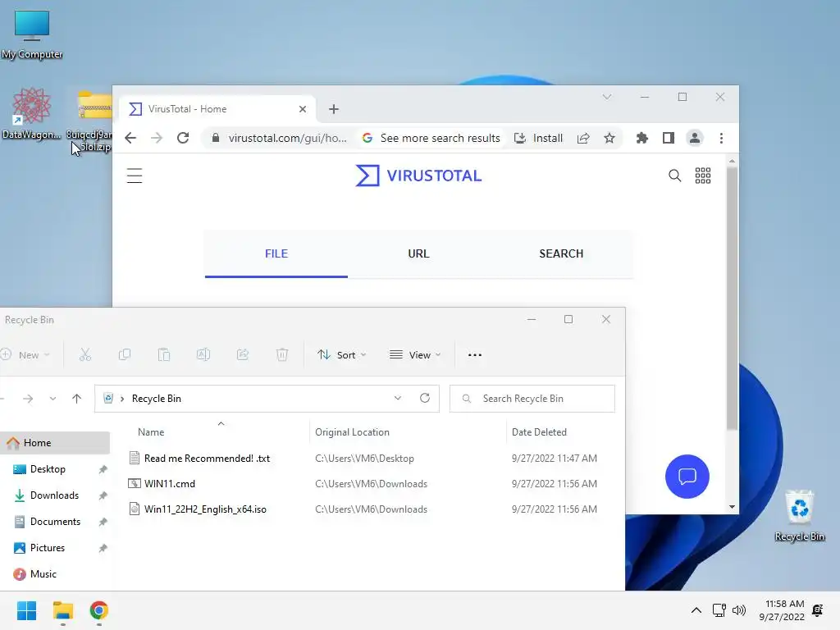Screen dimensions: 840x630
Task: Switch to the URL tab
Action: [x=418, y=254]
